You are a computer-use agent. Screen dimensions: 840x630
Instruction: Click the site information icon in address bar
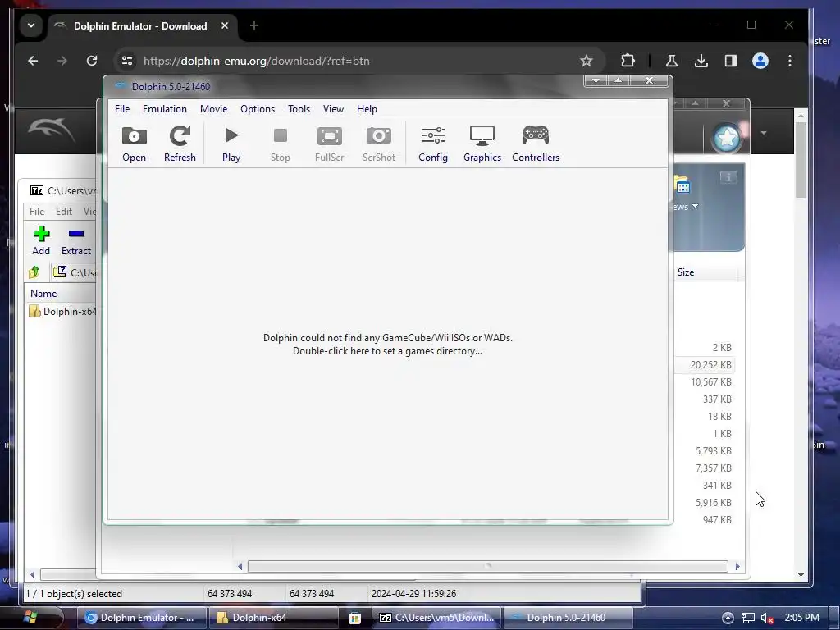pos(127,61)
